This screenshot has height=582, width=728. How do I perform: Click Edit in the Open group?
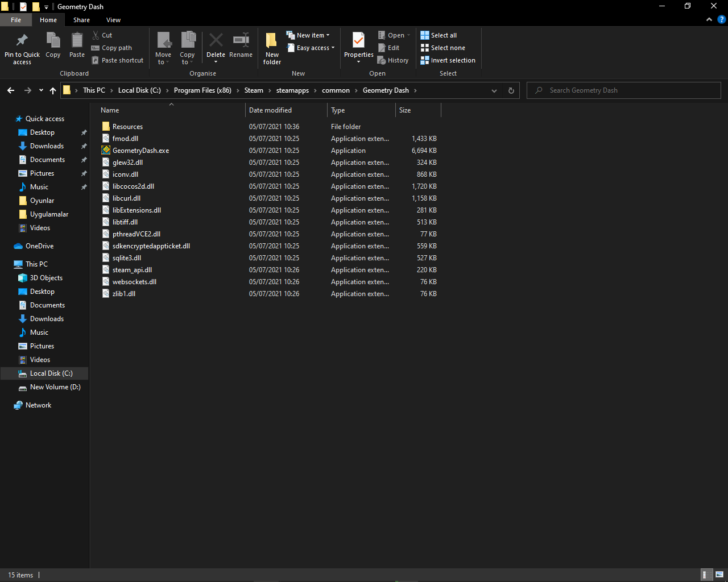point(388,48)
